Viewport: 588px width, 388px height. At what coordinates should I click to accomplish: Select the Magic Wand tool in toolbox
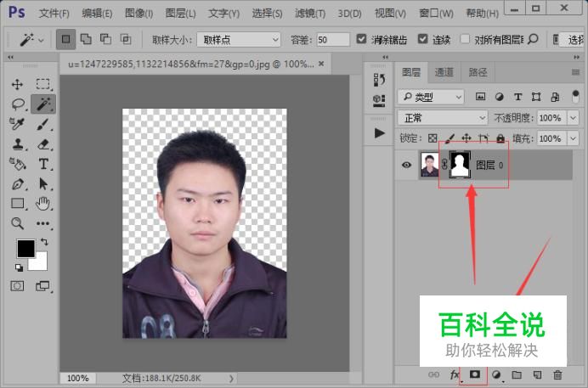[x=43, y=104]
